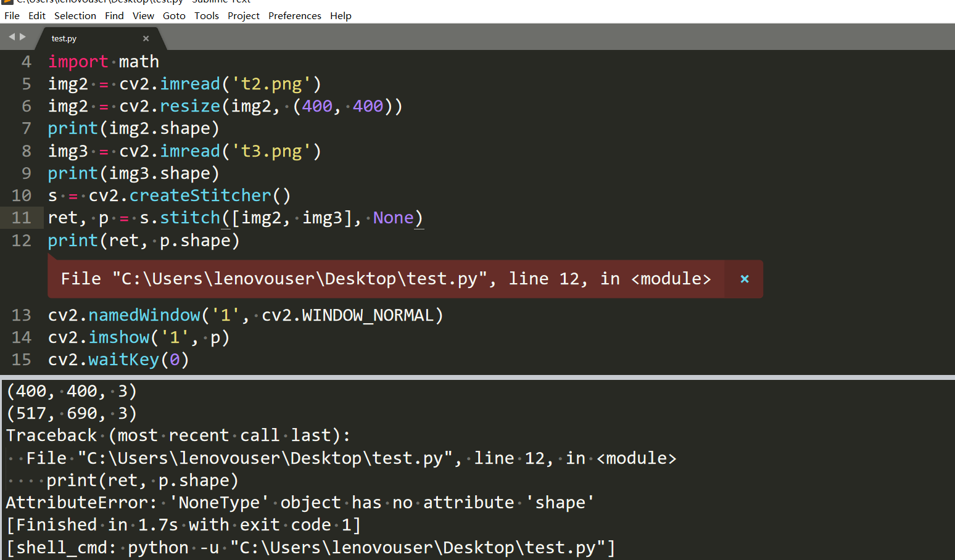Image resolution: width=955 pixels, height=560 pixels.
Task: Click print(img2.shape) code line
Action: 133,128
